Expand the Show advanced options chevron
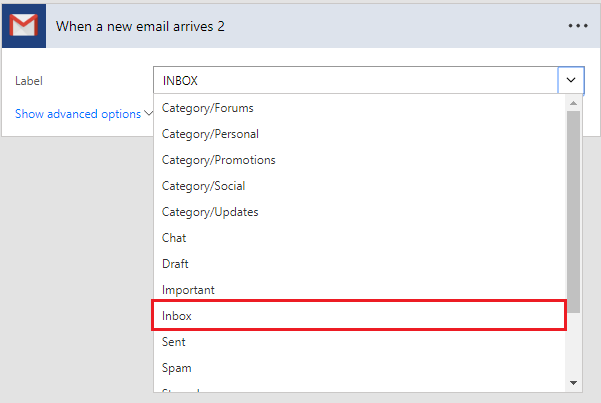This screenshot has width=601, height=403. tap(149, 114)
